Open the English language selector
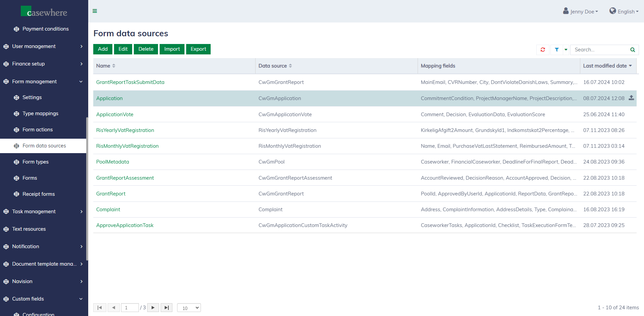This screenshot has height=316, width=644. 624,11
